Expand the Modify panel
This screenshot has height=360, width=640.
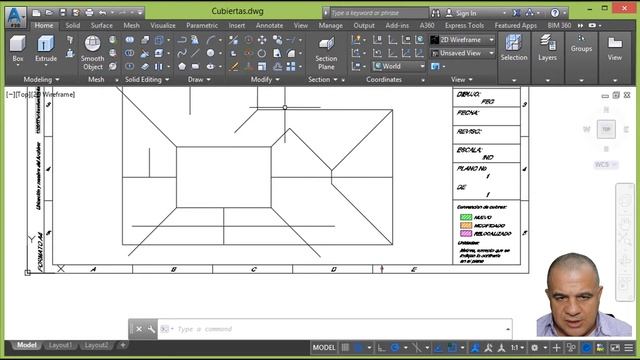coord(265,80)
